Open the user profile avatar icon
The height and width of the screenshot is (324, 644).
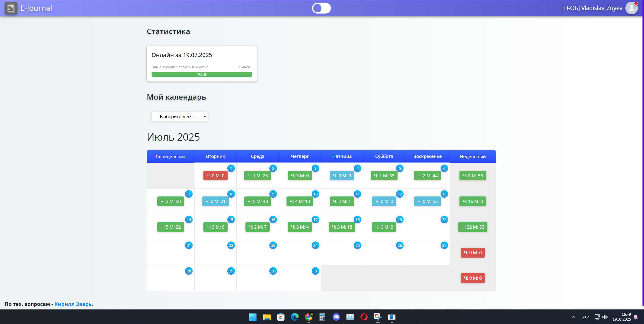631,8
